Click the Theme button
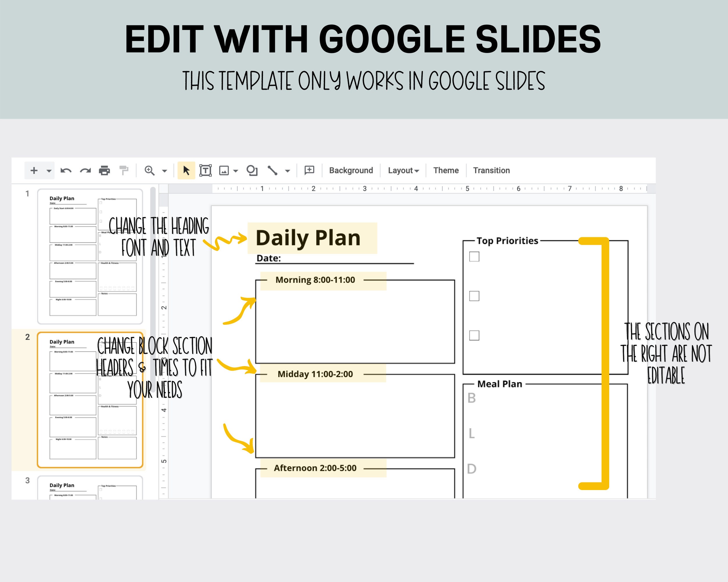 tap(446, 171)
